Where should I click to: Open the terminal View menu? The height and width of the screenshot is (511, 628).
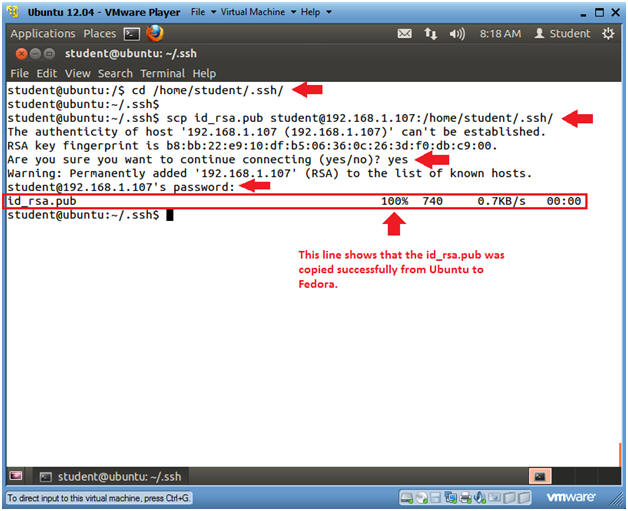(x=78, y=74)
